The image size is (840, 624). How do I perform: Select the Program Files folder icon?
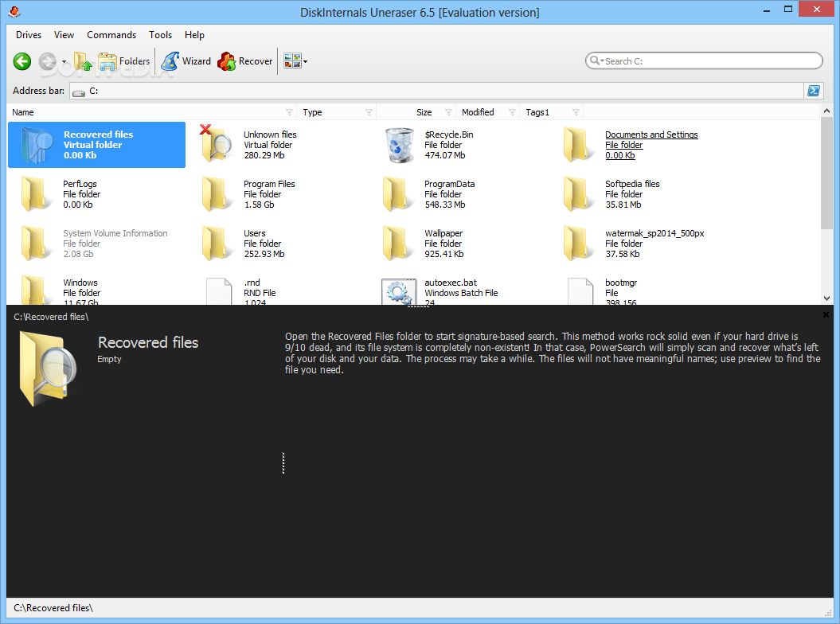[217, 194]
